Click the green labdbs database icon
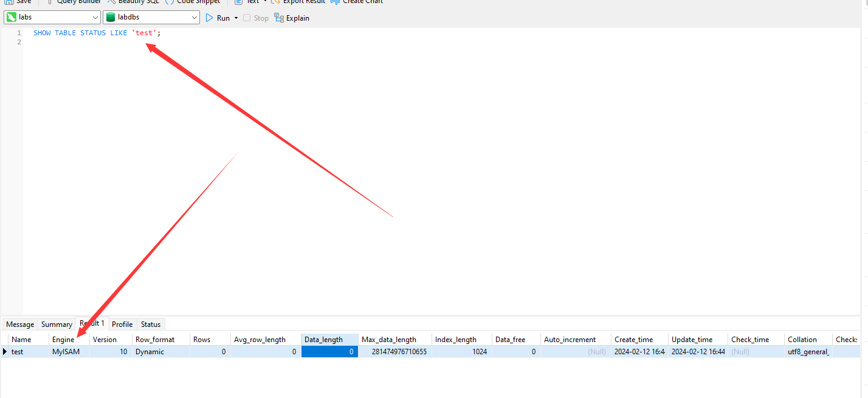This screenshot has width=868, height=398. 111,18
